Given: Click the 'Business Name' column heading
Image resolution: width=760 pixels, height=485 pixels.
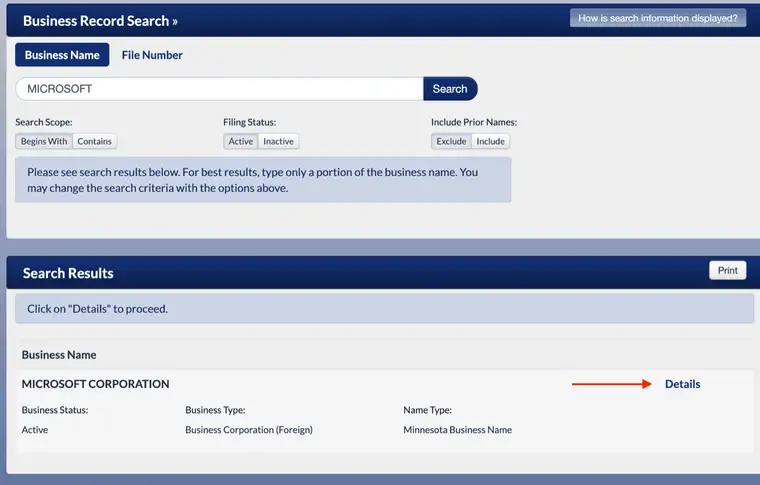Looking at the screenshot, I should [59, 355].
